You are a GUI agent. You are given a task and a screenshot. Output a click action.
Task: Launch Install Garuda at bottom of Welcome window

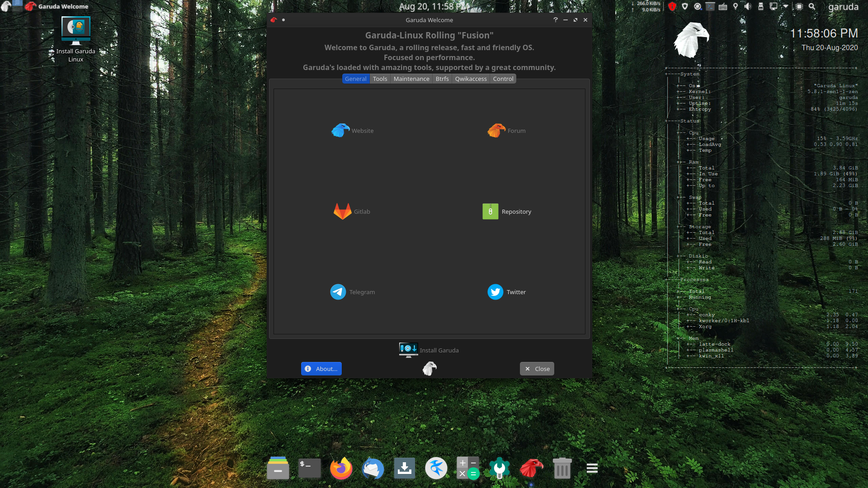(429, 350)
